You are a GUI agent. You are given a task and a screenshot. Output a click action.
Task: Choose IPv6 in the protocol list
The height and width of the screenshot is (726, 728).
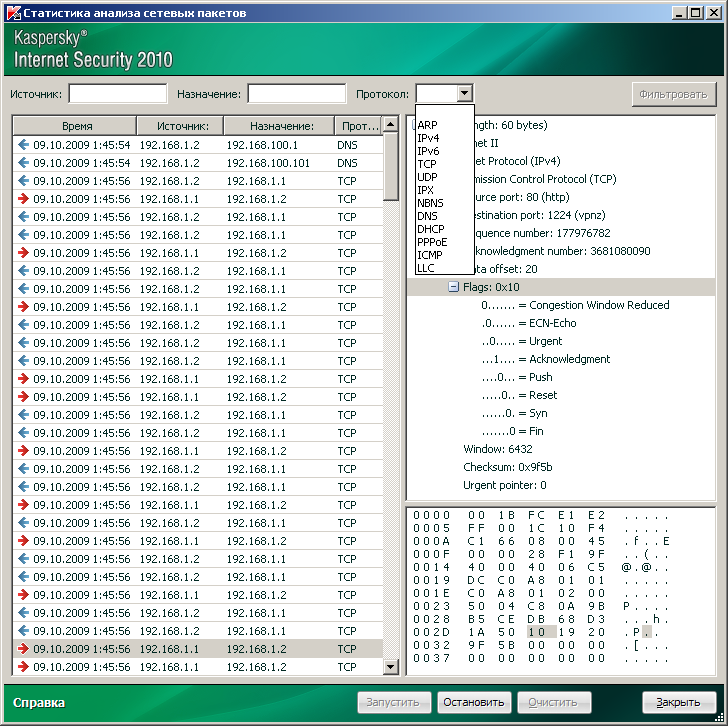pos(428,151)
